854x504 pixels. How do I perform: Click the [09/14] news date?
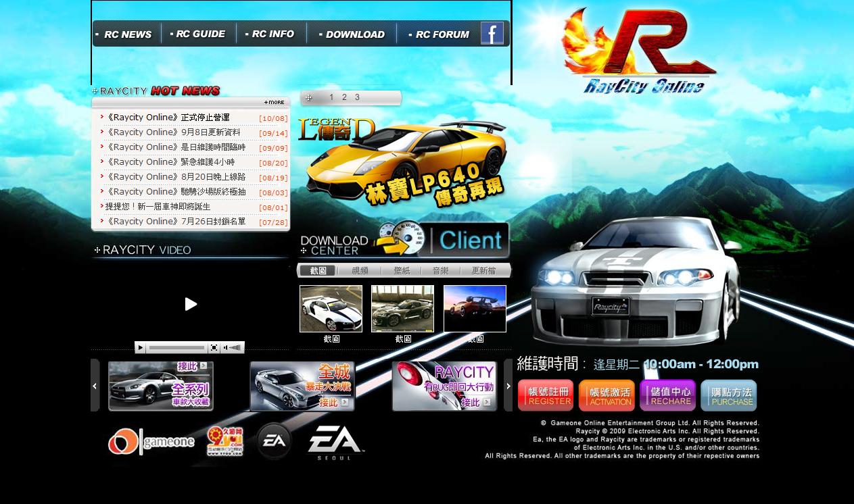(273, 133)
